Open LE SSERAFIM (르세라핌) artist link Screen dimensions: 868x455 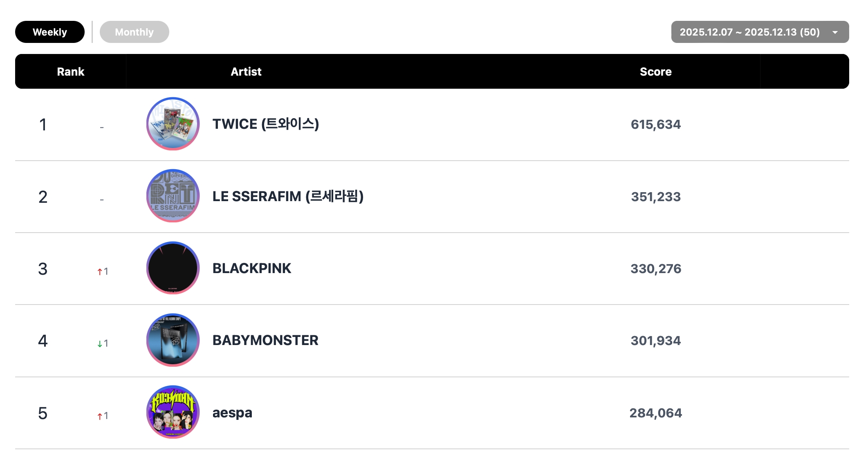click(288, 196)
